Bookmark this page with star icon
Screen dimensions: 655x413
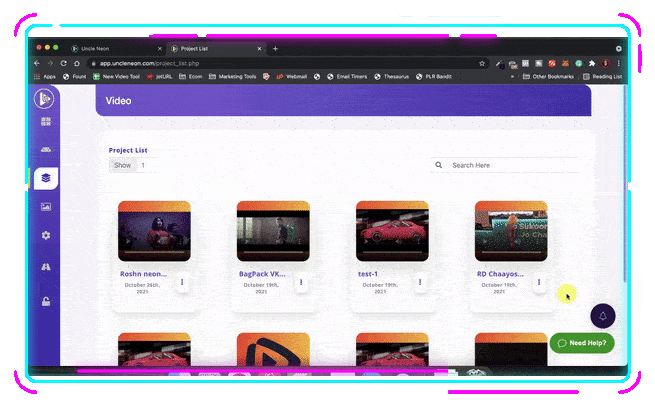tap(482, 63)
